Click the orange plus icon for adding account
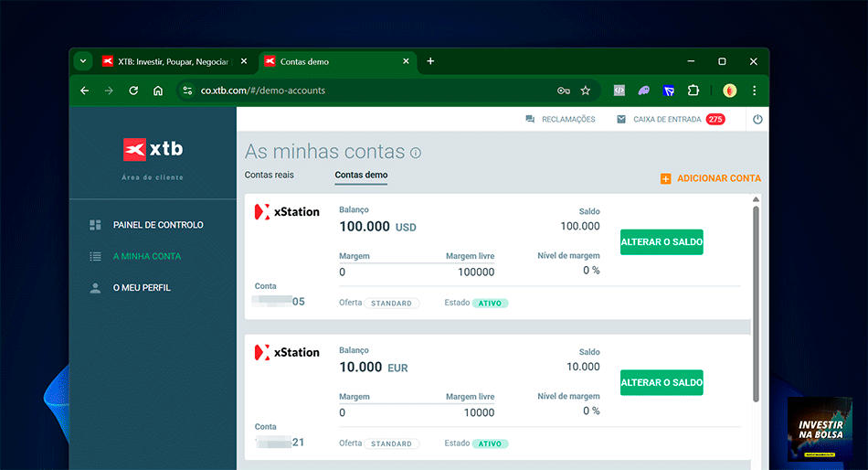The width and height of the screenshot is (868, 470). (665, 178)
